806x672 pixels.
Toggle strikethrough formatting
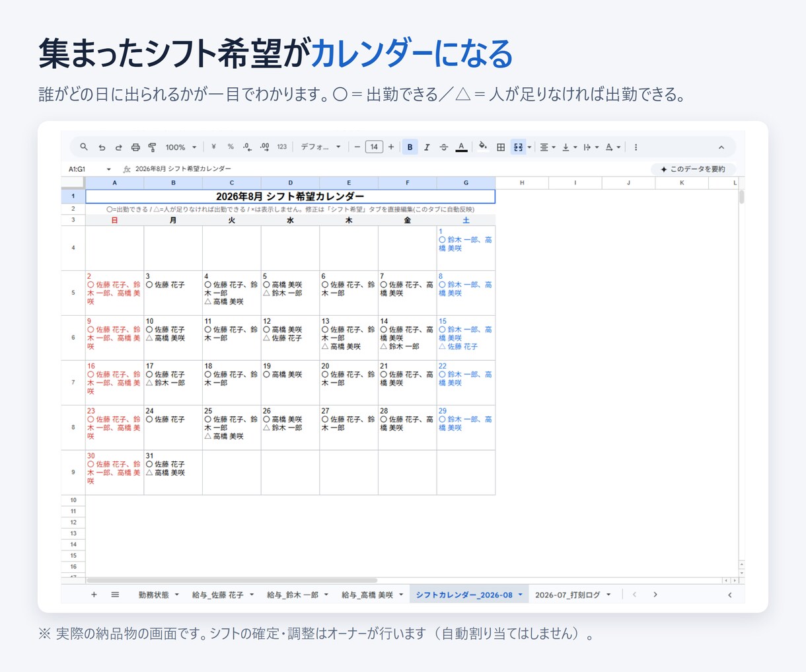pos(444,147)
